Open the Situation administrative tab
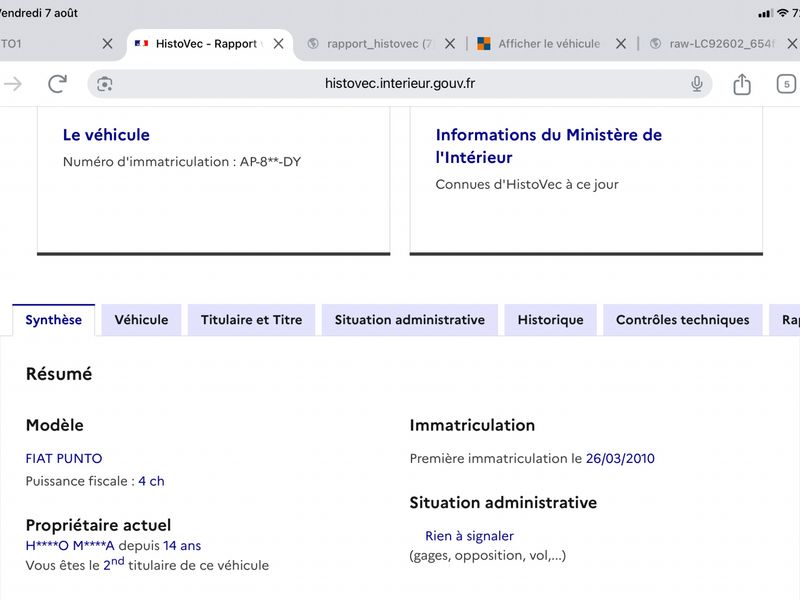Image resolution: width=800 pixels, height=600 pixels. (410, 320)
